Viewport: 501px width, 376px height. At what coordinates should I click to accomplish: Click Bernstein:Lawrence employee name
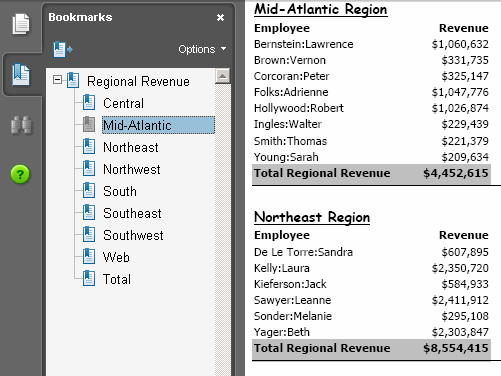[x=304, y=44]
